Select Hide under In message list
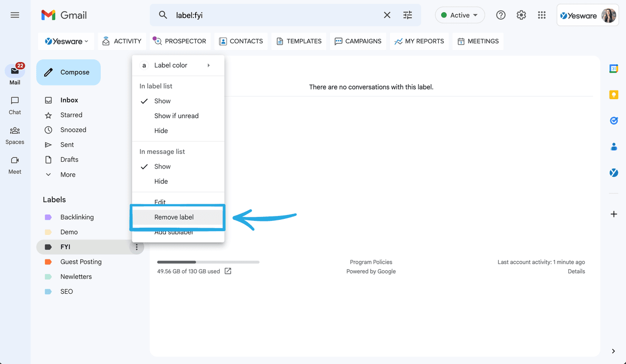This screenshot has height=364, width=626. pos(161,181)
